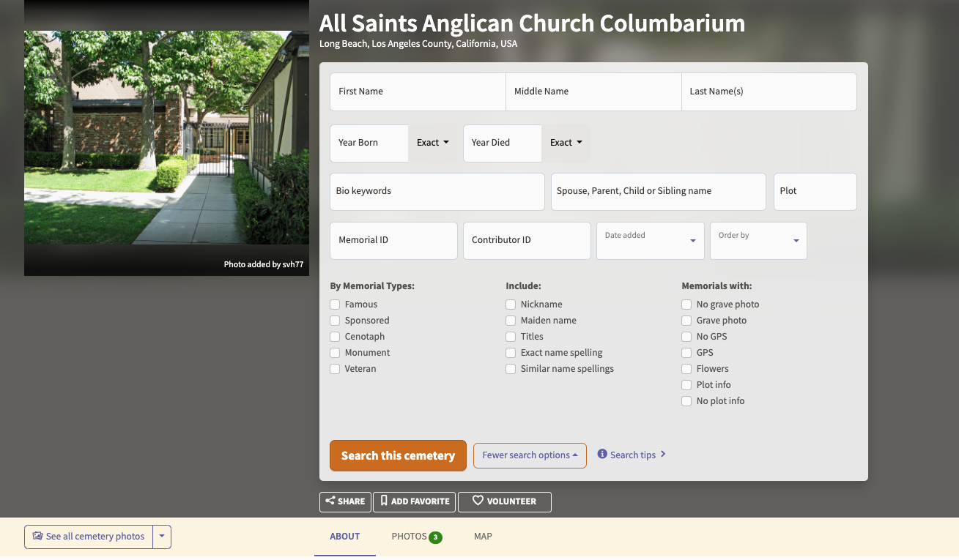Click the Search this cemetery button
Screen dimensions: 959x560
tap(398, 455)
